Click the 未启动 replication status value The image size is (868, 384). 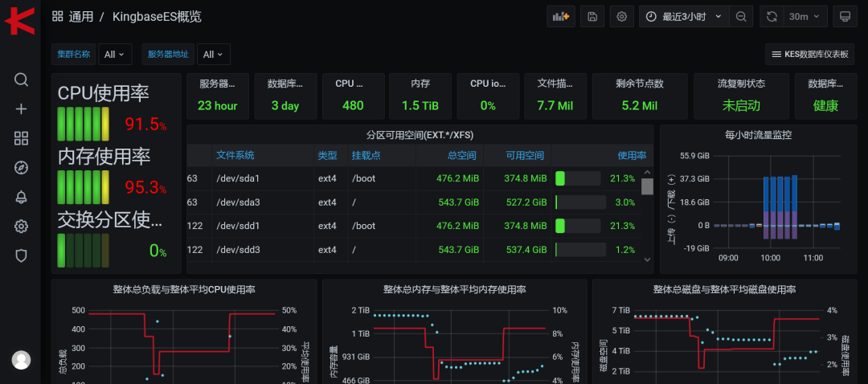coord(741,106)
